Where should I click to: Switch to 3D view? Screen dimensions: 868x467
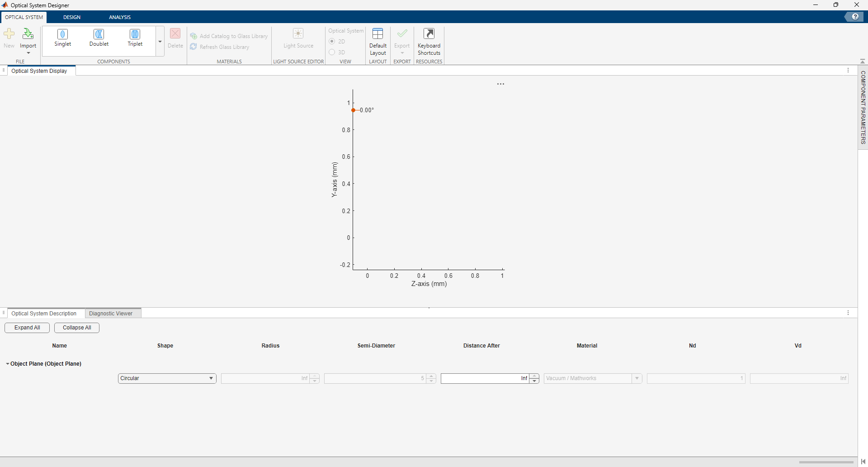(332, 52)
